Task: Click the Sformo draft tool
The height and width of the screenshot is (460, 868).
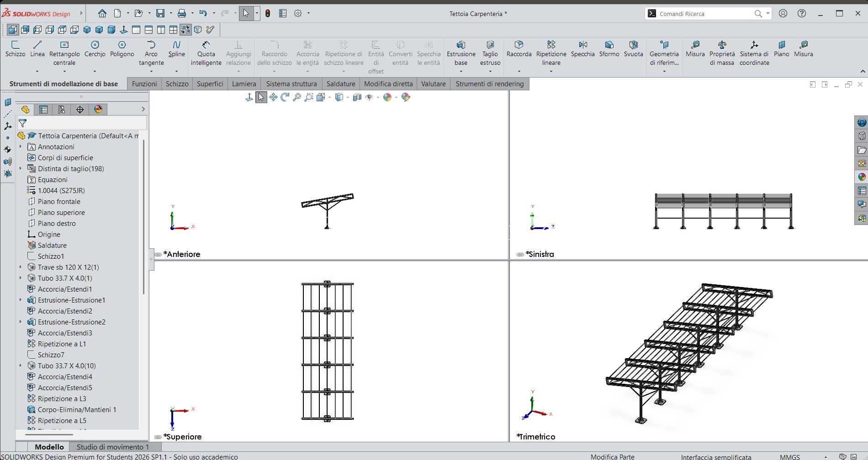Action: tap(609, 49)
